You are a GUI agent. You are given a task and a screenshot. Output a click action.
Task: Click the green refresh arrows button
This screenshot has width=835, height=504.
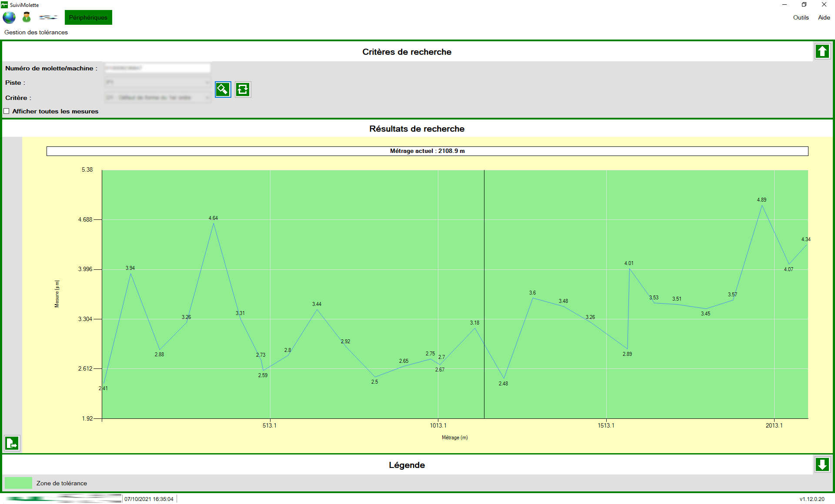[x=243, y=90]
